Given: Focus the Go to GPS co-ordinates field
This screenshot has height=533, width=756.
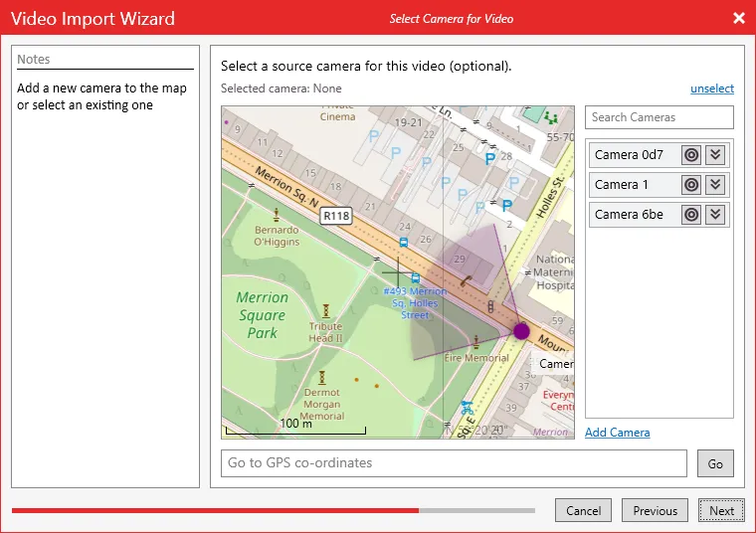Looking at the screenshot, I should coord(454,463).
